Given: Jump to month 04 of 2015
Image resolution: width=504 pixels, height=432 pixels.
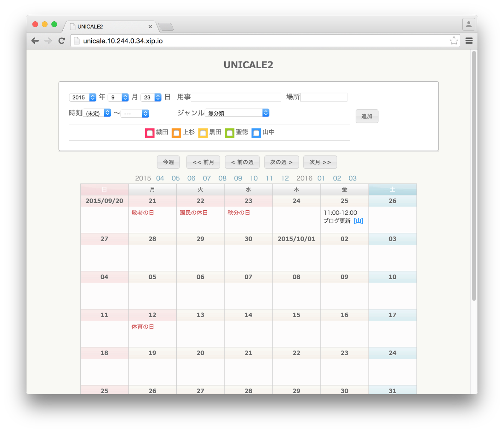Looking at the screenshot, I should 160,178.
